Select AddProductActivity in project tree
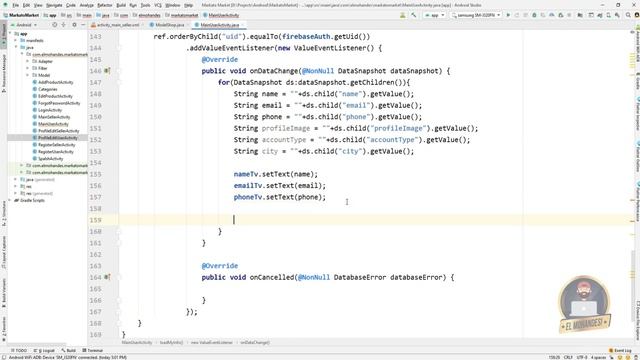The image size is (640, 360). point(56,82)
